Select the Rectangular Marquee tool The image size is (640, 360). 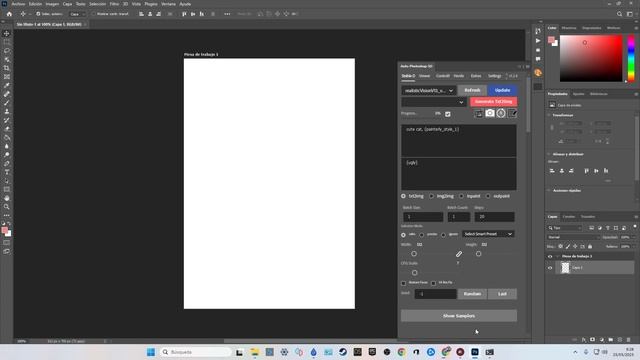pyautogui.click(x=7, y=42)
